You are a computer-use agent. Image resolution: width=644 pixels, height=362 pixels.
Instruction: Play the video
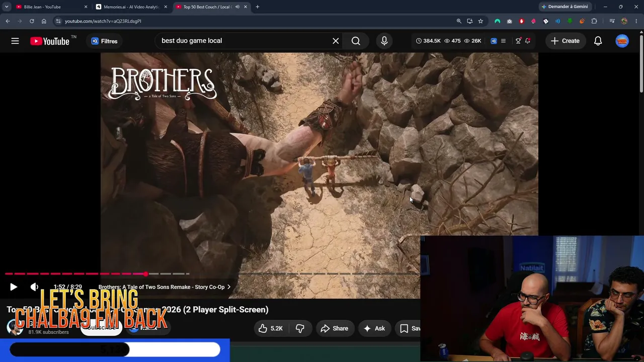click(14, 287)
